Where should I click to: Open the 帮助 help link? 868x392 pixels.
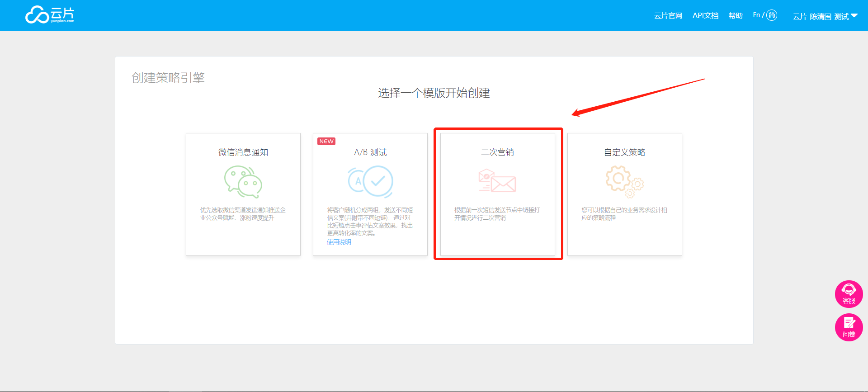[x=736, y=16]
